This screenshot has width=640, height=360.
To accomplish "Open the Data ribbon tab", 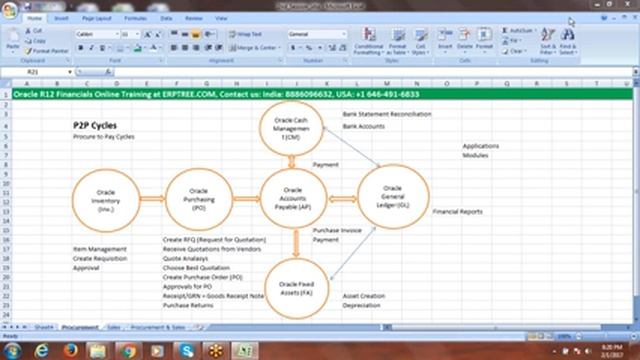I will [x=166, y=18].
